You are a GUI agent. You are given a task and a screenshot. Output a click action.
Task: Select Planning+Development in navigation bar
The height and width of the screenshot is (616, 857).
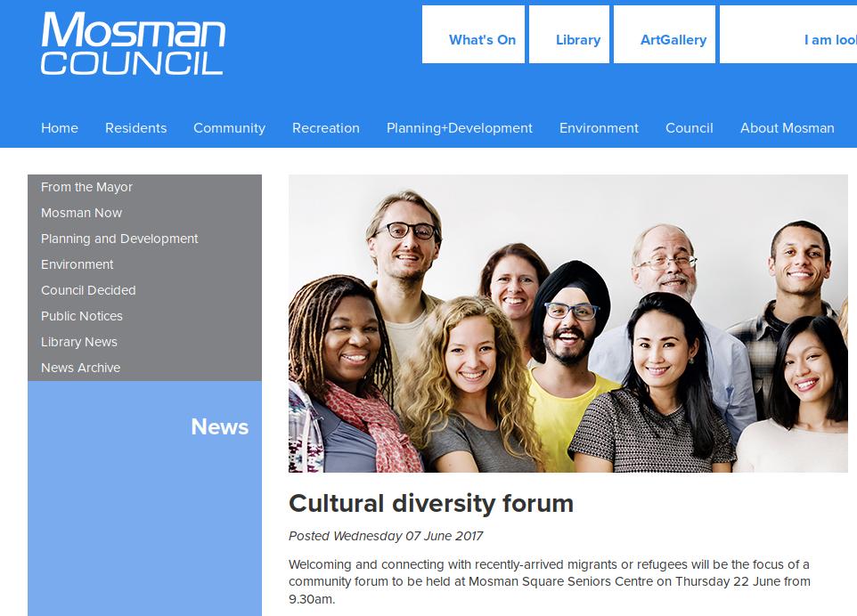point(459,128)
